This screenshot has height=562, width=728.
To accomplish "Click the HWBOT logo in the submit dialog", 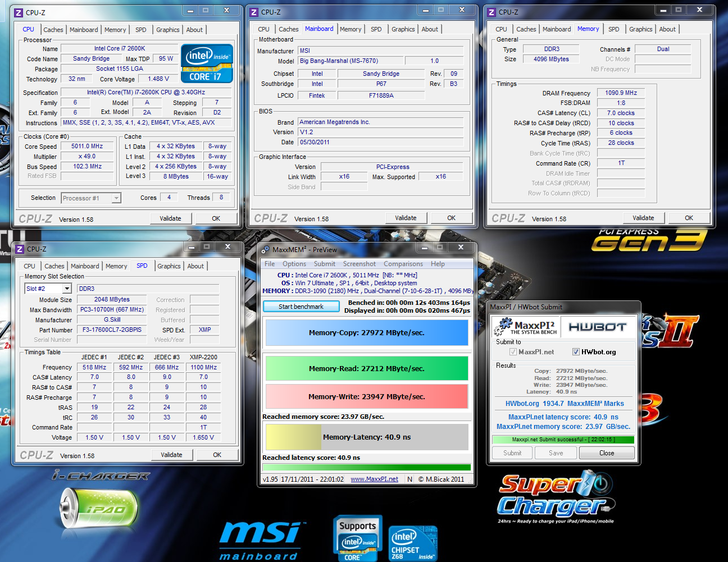I will 598,327.
